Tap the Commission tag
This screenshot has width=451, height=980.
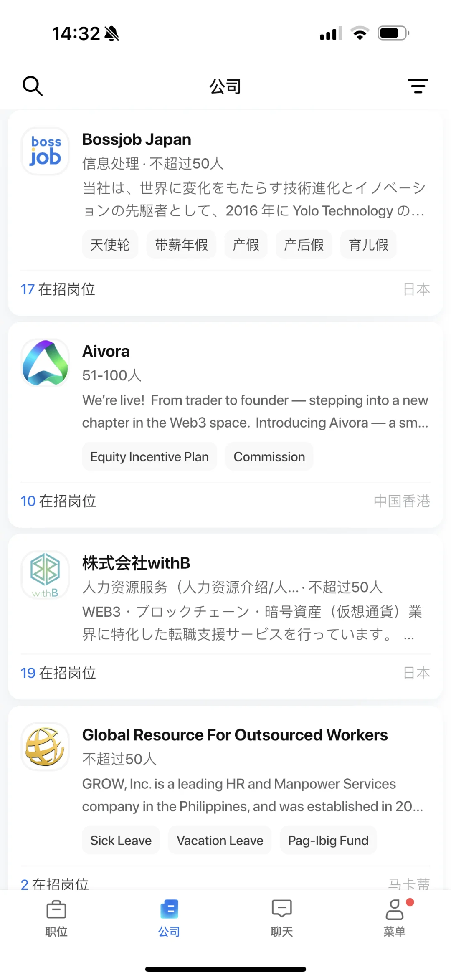[269, 456]
